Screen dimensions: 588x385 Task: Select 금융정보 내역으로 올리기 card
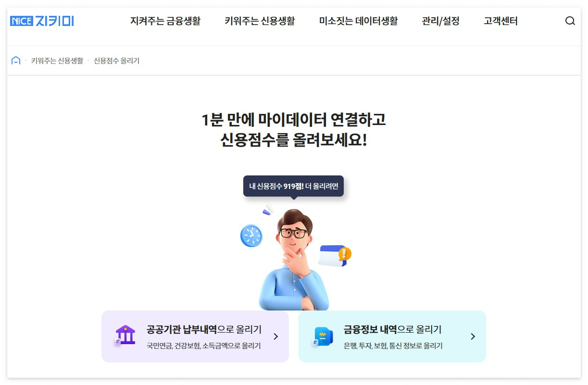point(392,336)
